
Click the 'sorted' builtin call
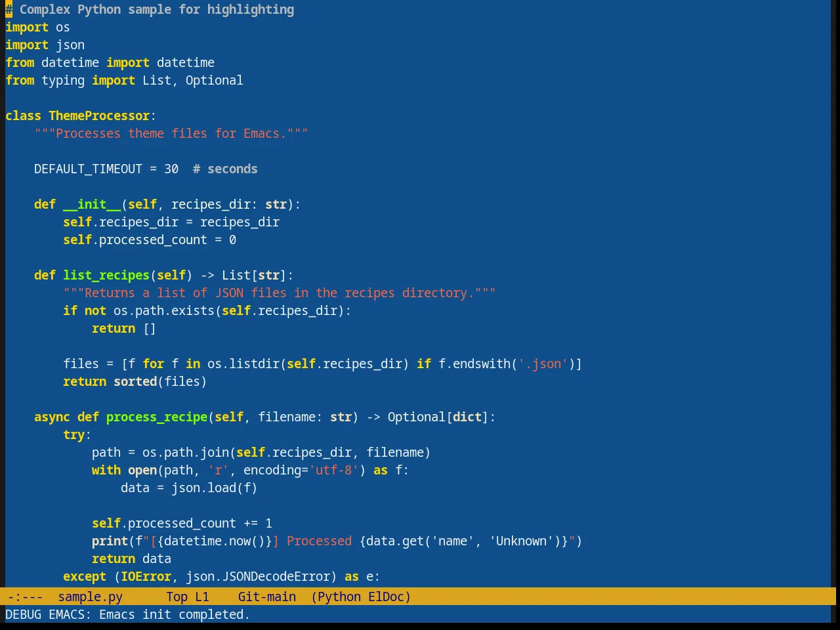click(135, 381)
